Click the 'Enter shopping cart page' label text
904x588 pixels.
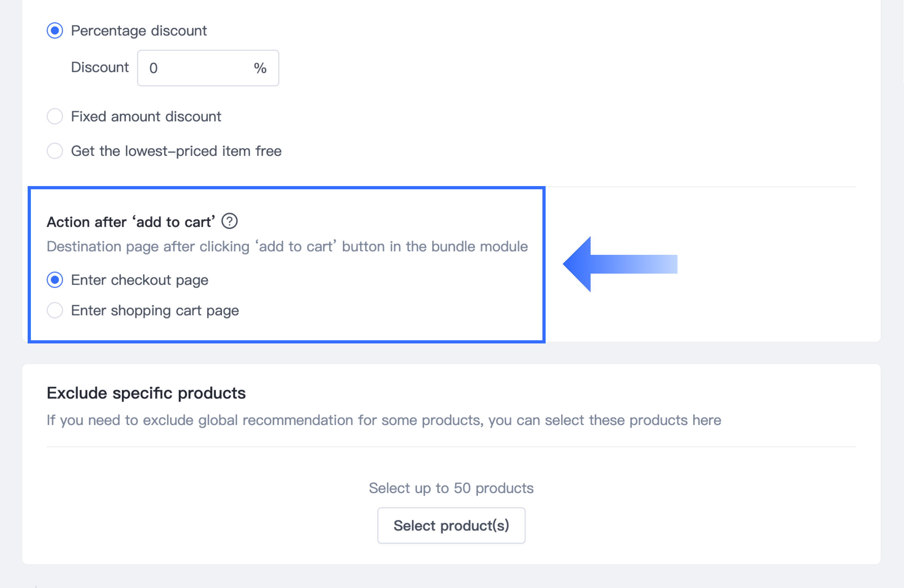155,310
